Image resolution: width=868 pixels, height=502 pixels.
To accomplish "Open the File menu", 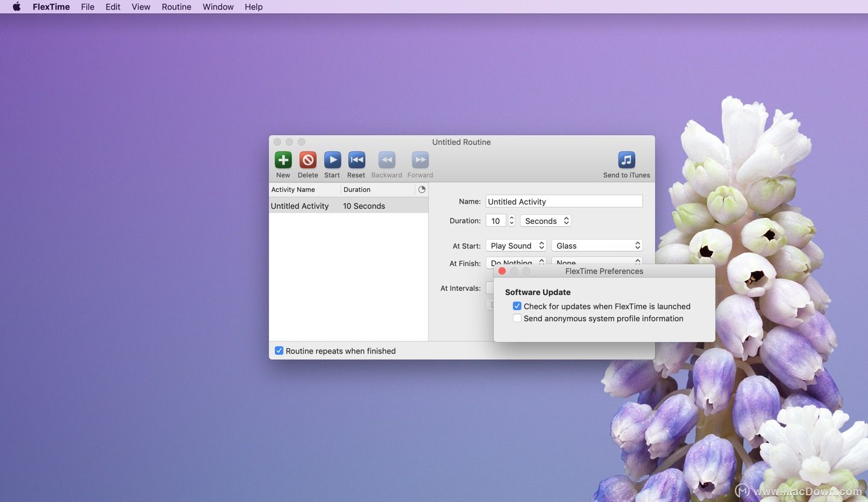I will click(87, 7).
